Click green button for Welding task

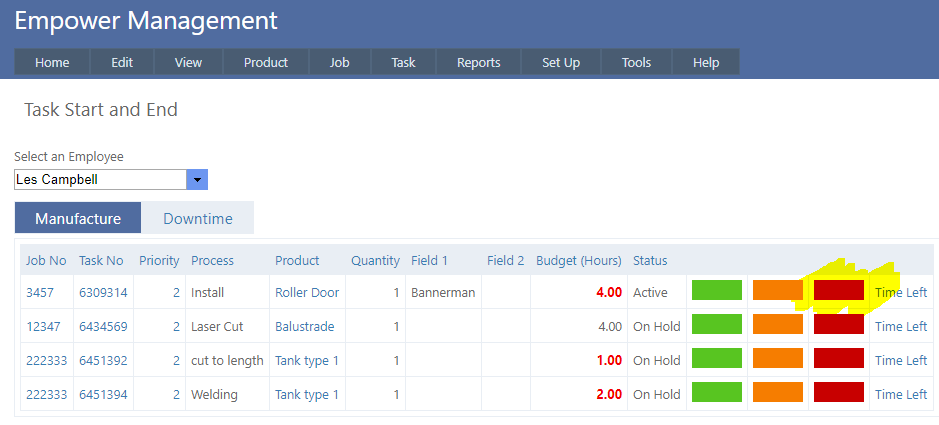716,393
